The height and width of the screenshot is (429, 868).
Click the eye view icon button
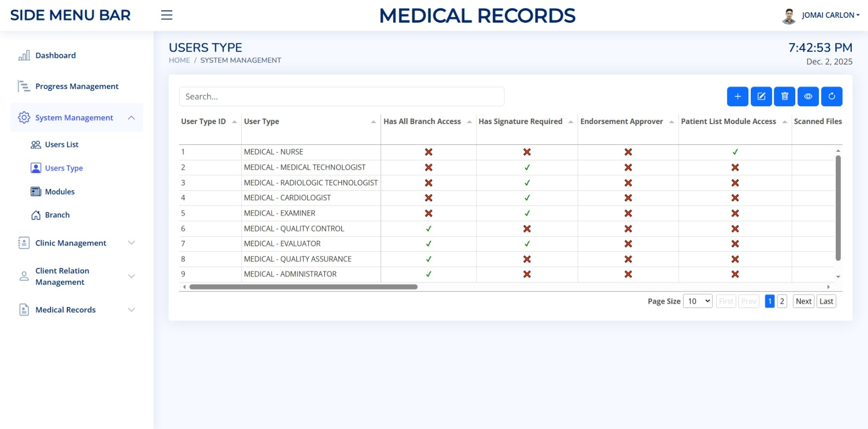pos(808,96)
